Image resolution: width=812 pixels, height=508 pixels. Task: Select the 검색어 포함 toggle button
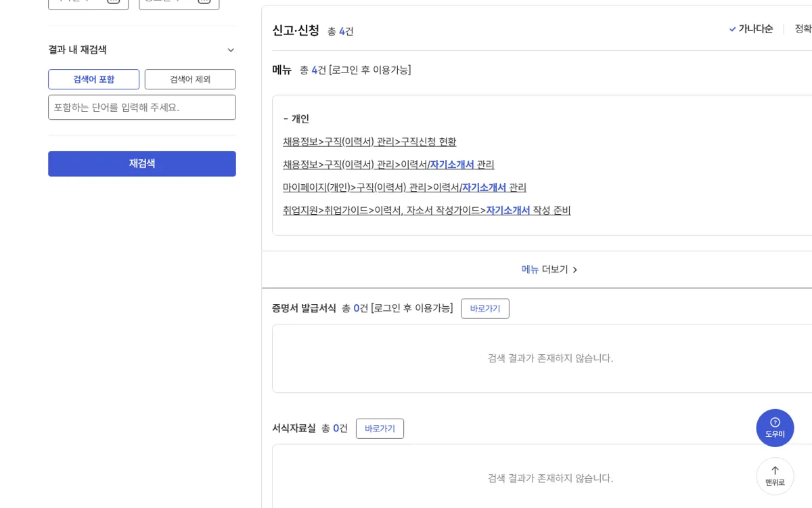pos(93,79)
